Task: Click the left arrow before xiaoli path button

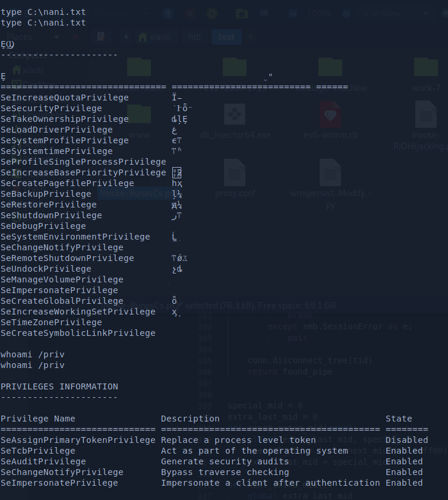Action: point(125,37)
